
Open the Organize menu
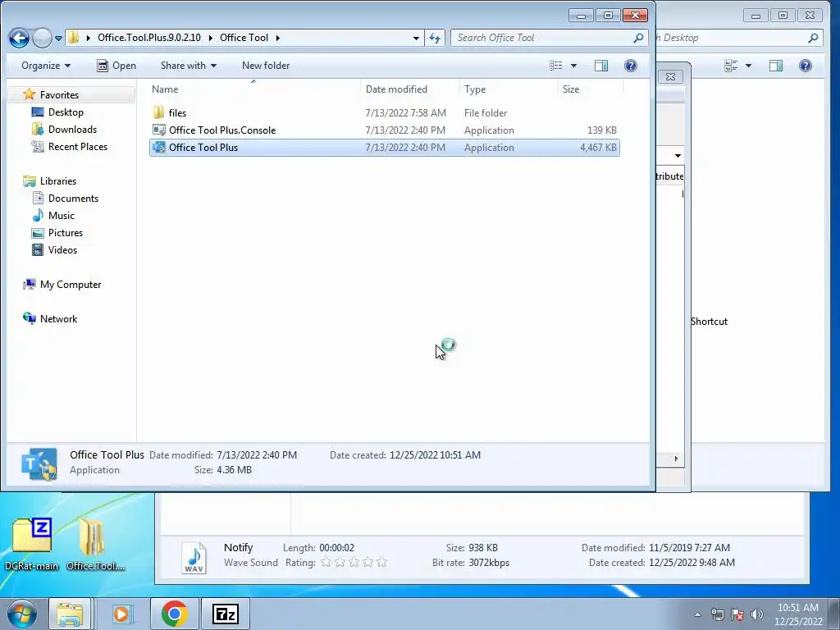pos(46,66)
